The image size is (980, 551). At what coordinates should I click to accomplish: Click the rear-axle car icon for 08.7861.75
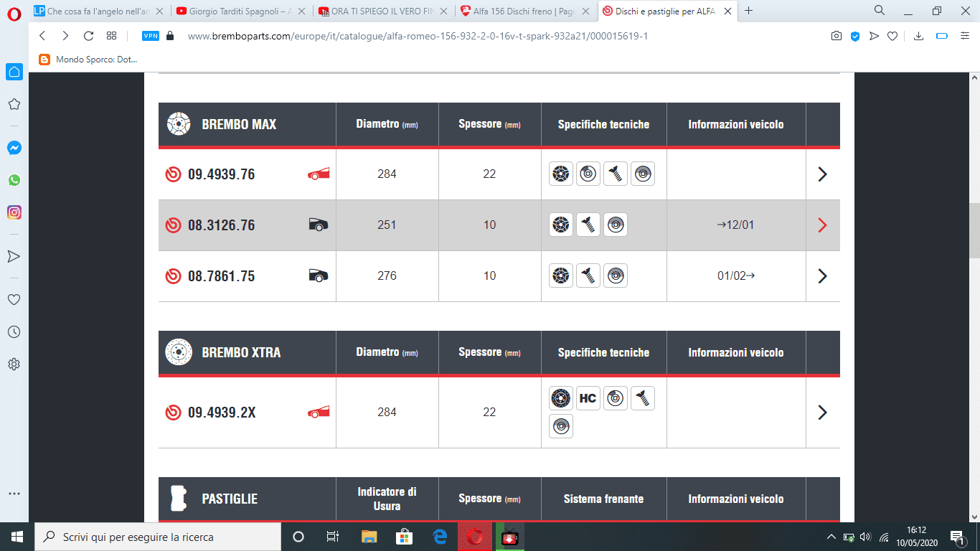pos(318,275)
